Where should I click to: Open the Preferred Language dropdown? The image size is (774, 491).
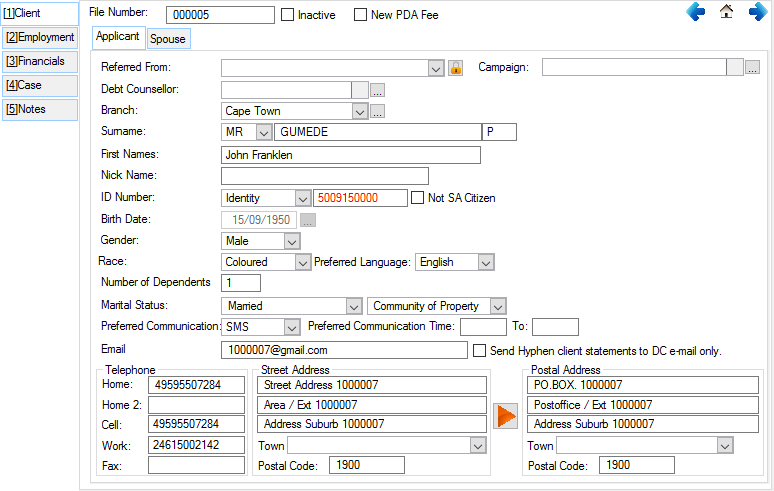click(x=485, y=262)
